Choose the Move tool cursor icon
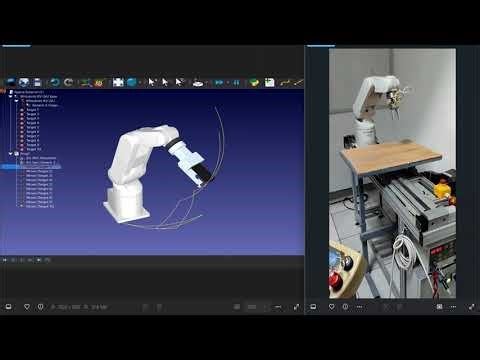The height and width of the screenshot is (360, 480). click(179, 82)
